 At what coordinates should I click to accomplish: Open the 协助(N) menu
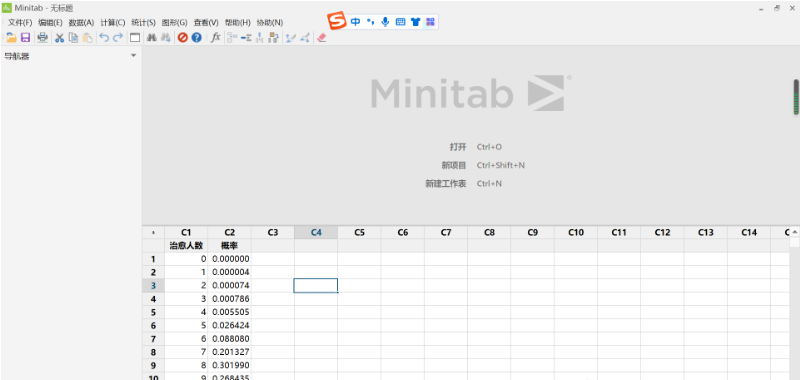(x=269, y=23)
